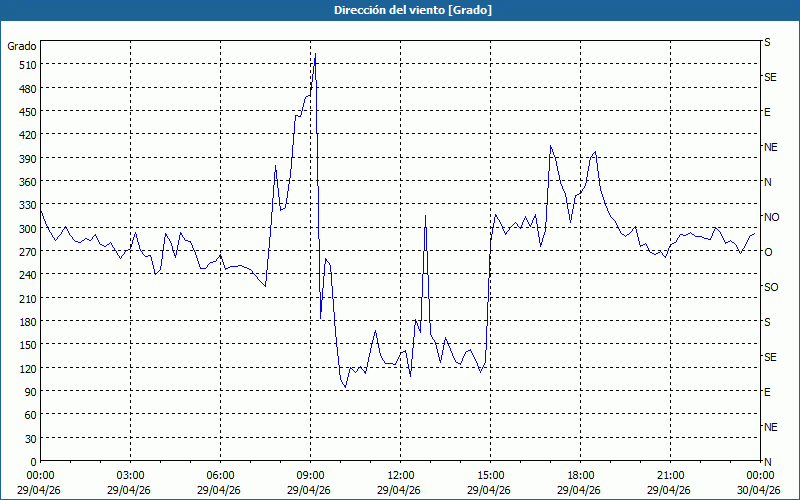
Task: Select the 06:00 time label
Action: pyautogui.click(x=220, y=475)
